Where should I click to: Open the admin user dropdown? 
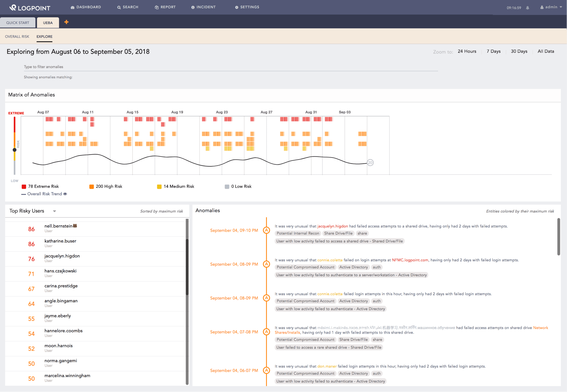tap(551, 7)
